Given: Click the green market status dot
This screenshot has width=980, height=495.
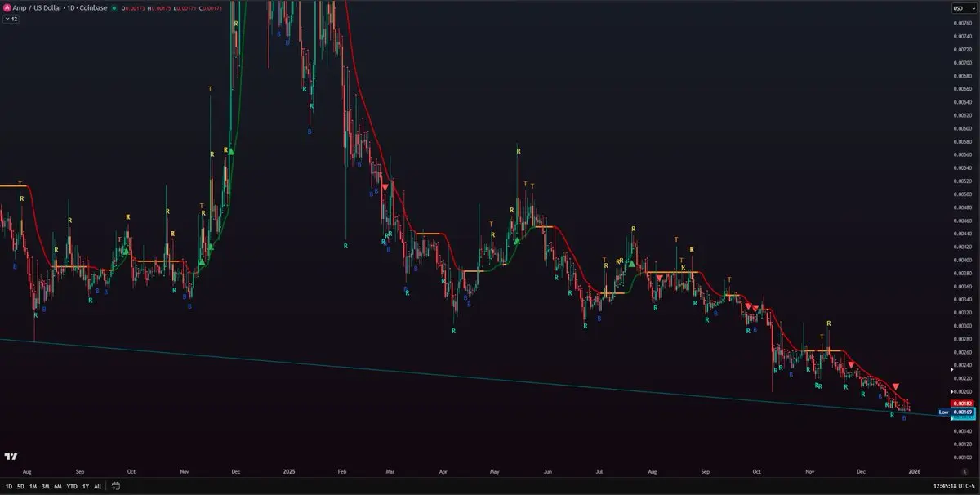Looking at the screenshot, I should click(x=114, y=7).
